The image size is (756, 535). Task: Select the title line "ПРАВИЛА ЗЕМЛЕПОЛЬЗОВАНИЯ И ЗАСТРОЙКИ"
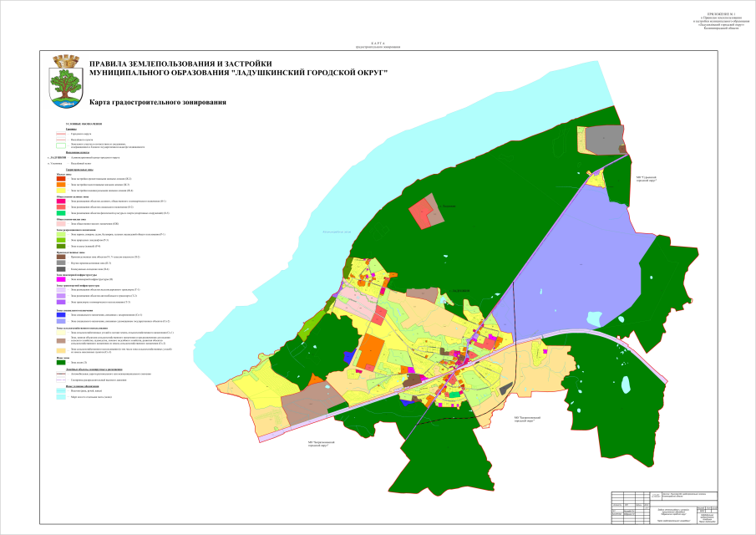pos(180,64)
